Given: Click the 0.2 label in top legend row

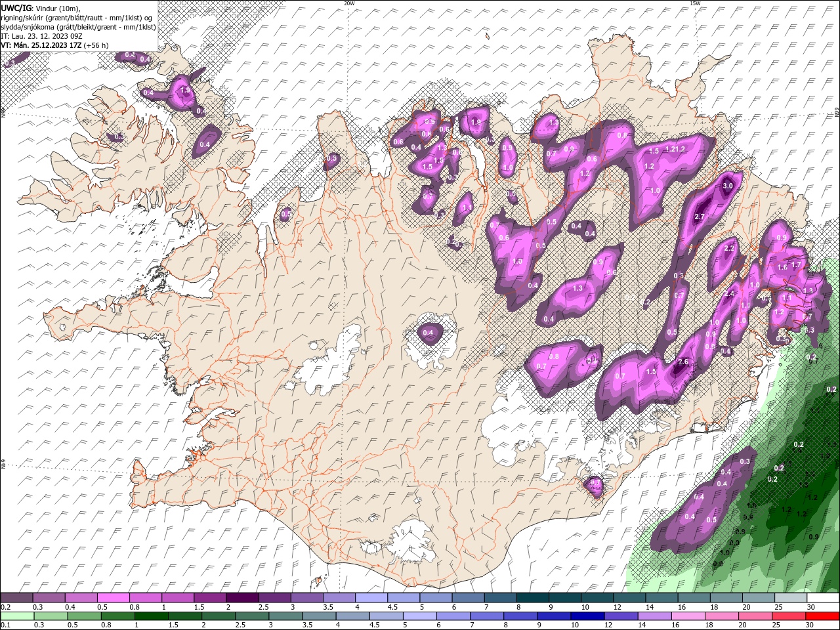Looking at the screenshot, I should point(6,607).
